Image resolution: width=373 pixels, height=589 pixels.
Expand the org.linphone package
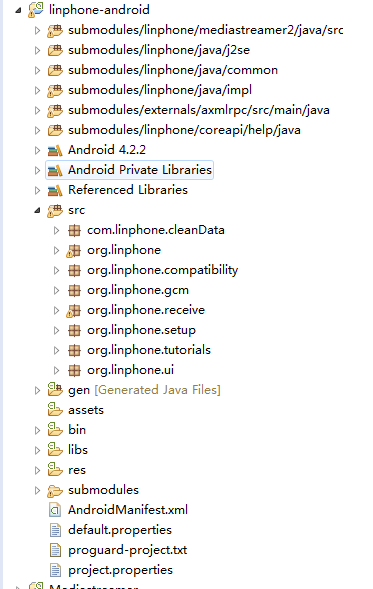pos(56,250)
